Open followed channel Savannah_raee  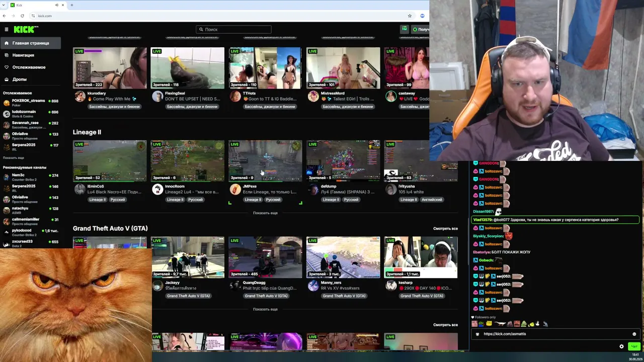pyautogui.click(x=30, y=125)
